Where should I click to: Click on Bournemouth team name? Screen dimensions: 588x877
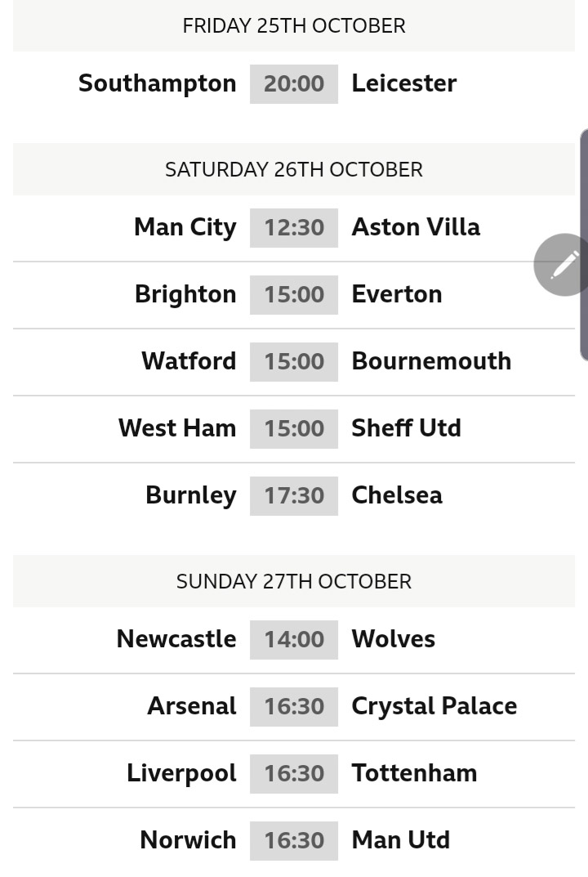click(431, 361)
